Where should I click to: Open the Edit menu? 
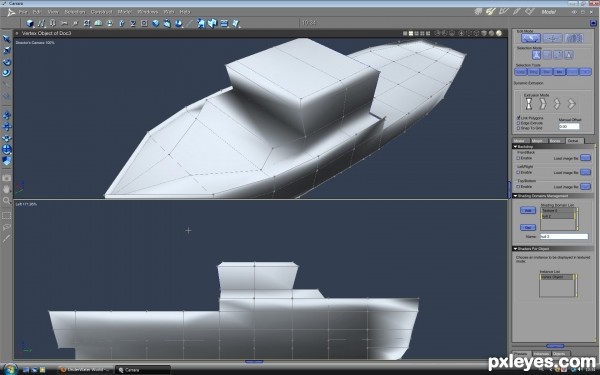37,12
